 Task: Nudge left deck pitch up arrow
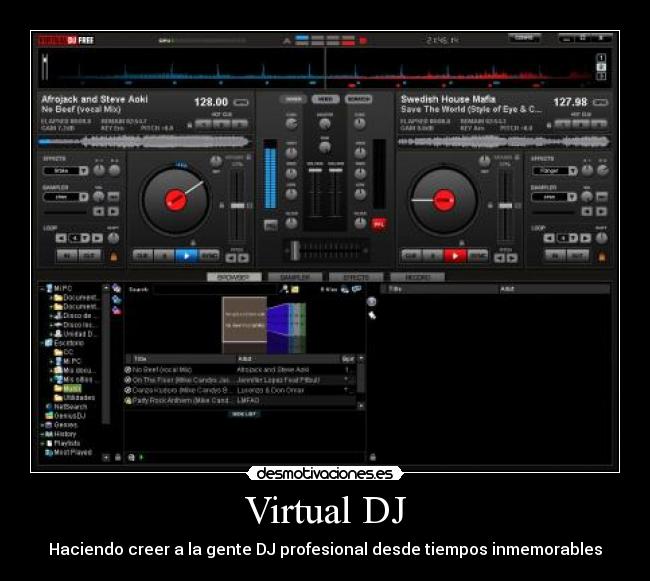(x=244, y=258)
